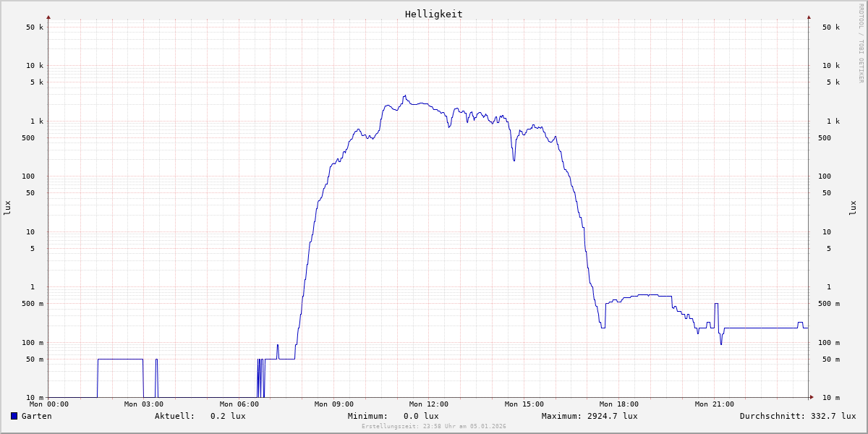
Task: Click the "1 k" label on right axis
Action: pos(833,122)
